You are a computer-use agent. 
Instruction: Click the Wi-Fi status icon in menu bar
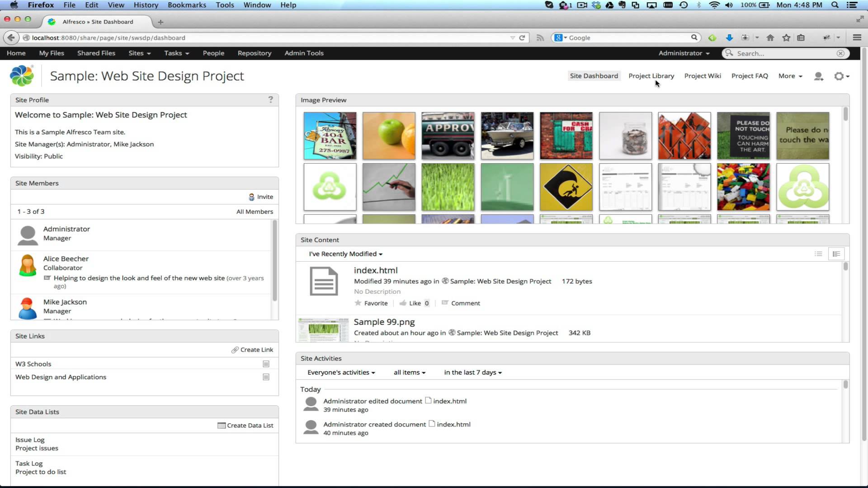[714, 5]
